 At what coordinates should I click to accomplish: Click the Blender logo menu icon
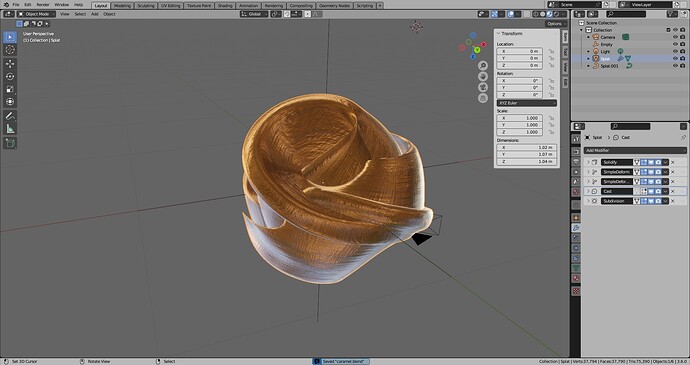click(6, 4)
